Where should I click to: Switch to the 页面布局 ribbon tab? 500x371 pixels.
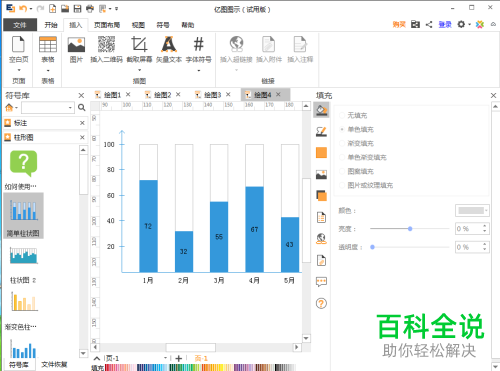107,25
